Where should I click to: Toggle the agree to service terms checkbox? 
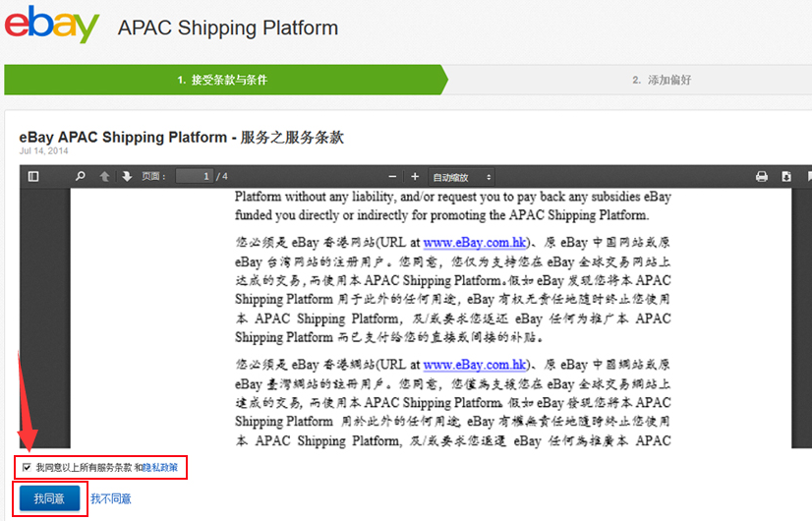(x=27, y=467)
